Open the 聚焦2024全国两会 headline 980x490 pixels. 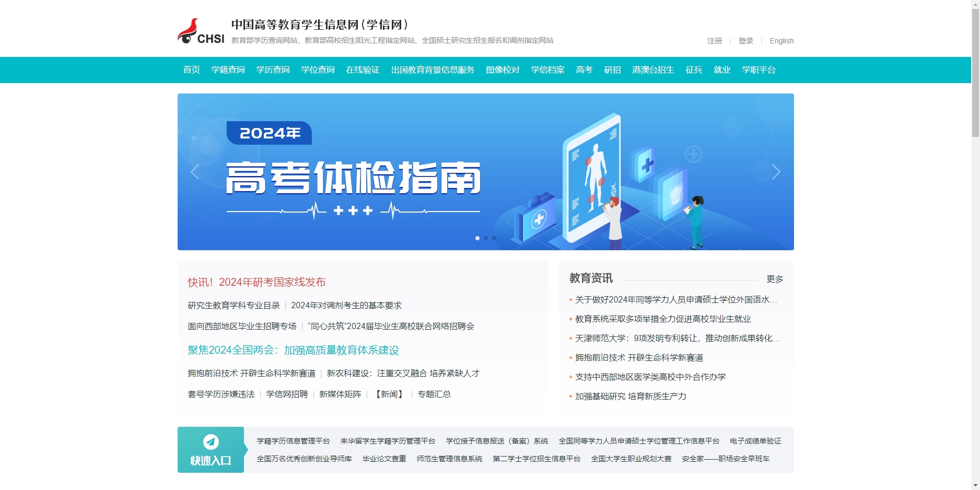coord(294,350)
